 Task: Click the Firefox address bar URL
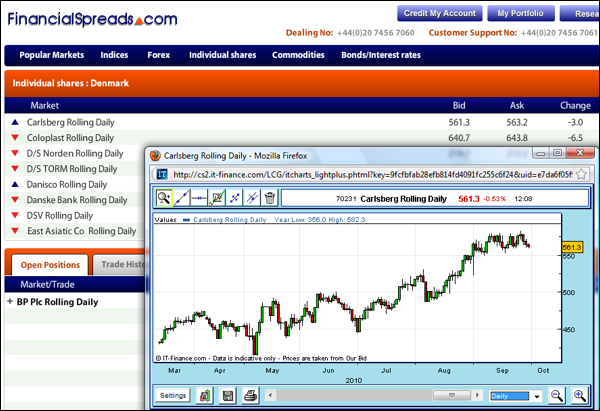(373, 175)
